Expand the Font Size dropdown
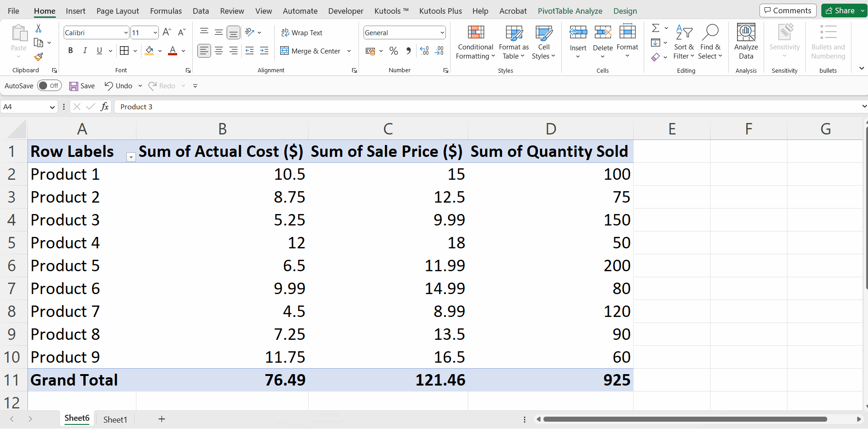The height and width of the screenshot is (429, 868). [x=154, y=32]
